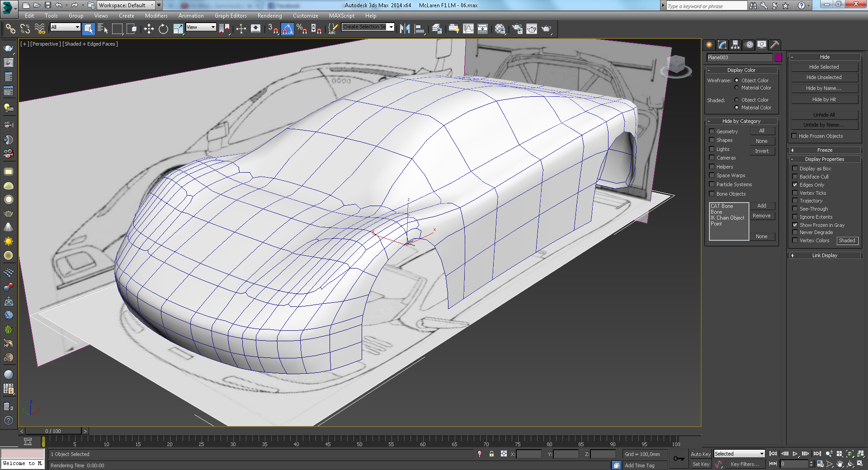Image resolution: width=868 pixels, height=470 pixels.
Task: Click the Mirror tool icon
Action: point(405,29)
